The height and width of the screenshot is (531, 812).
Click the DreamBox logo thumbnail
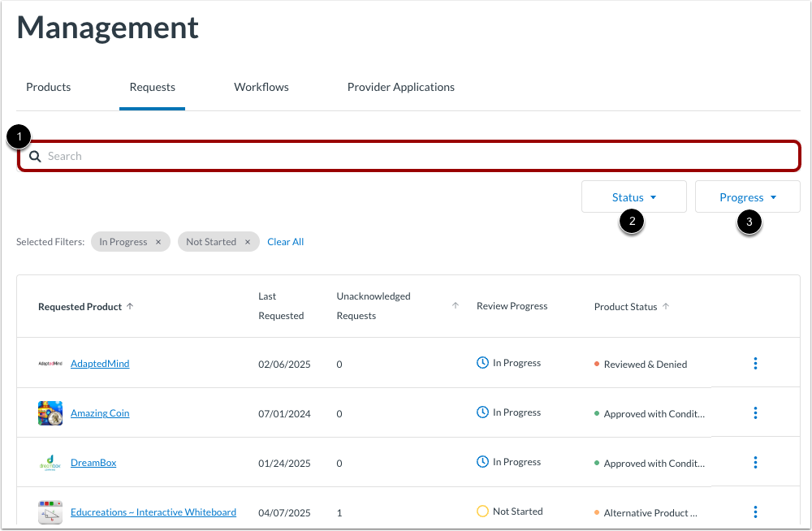click(50, 463)
